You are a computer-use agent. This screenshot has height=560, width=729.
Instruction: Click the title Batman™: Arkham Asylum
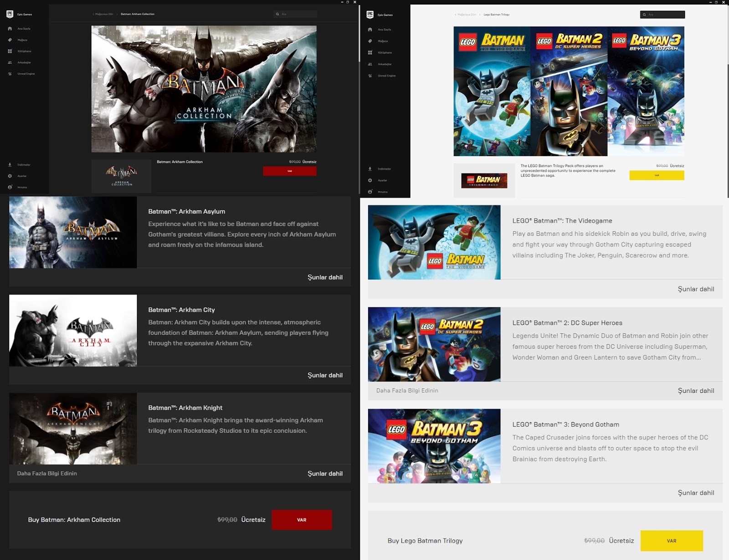point(187,212)
